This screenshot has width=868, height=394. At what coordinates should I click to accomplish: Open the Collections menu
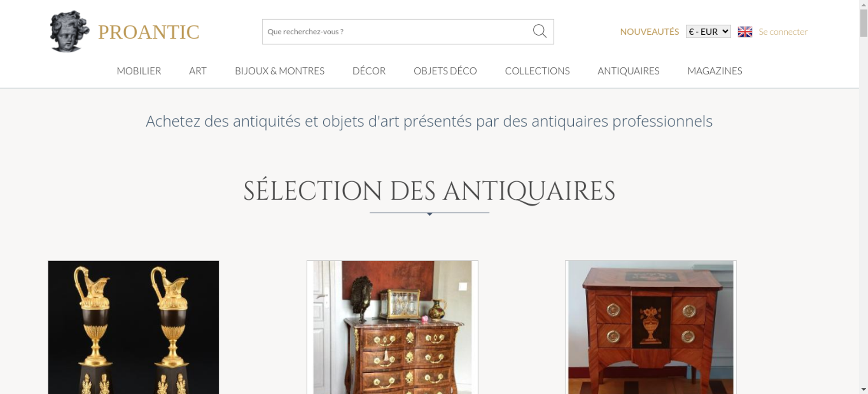[x=537, y=71]
